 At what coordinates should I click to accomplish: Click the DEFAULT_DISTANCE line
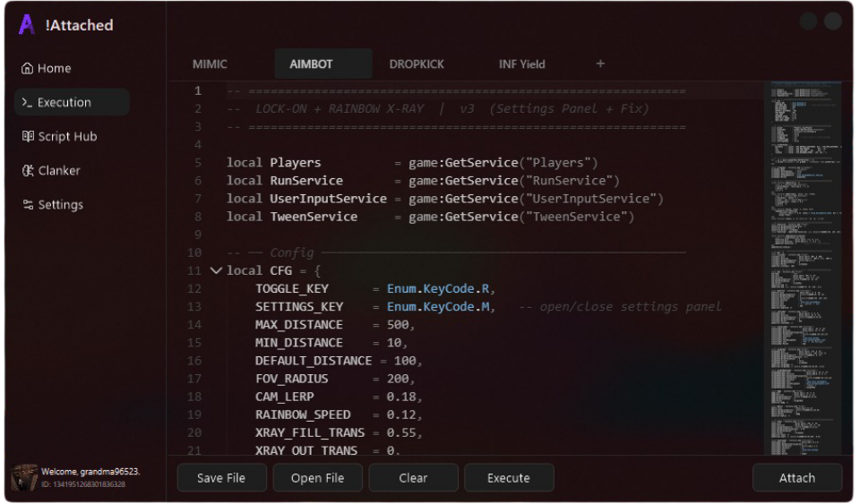click(x=338, y=361)
